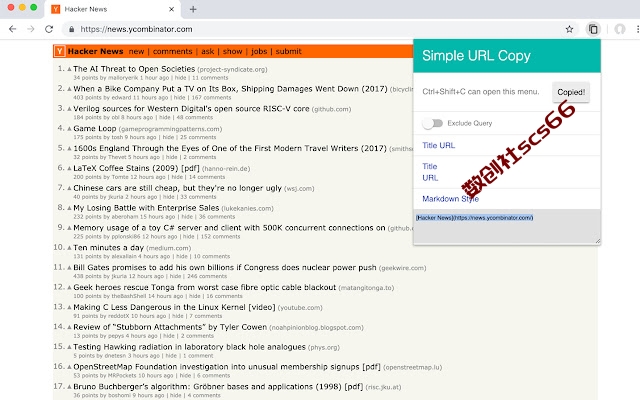Open the 'jobs' header link
This screenshot has height=400, width=640.
tap(259, 51)
